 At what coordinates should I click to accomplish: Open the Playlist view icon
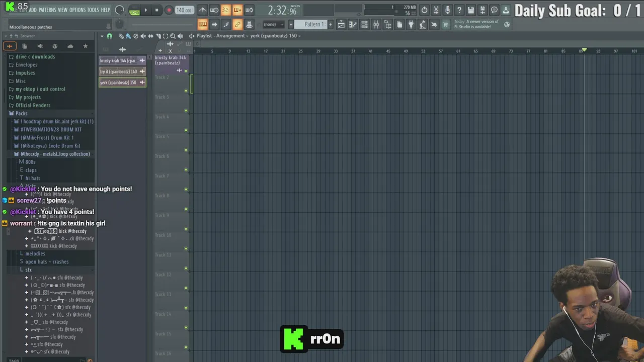(341, 24)
